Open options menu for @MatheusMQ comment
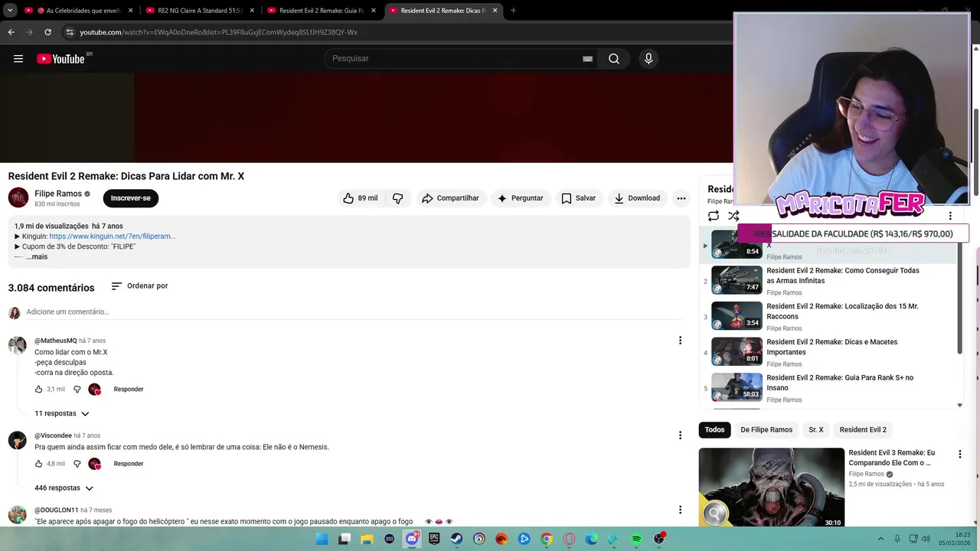 [680, 341]
